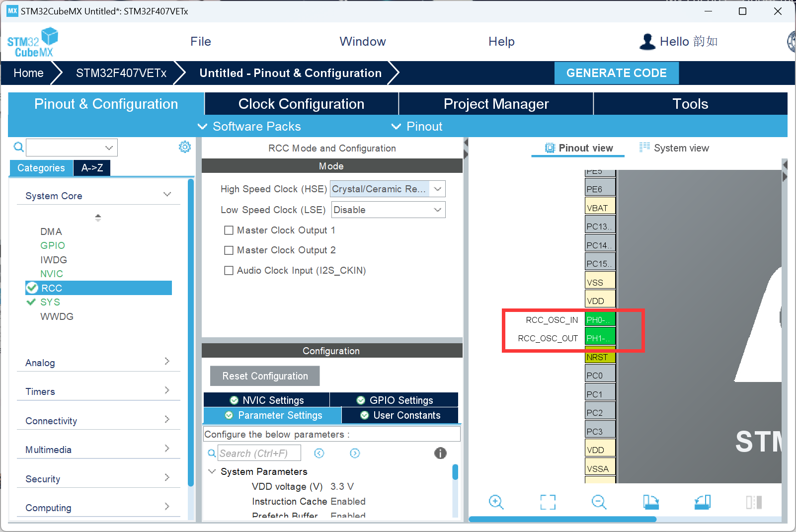The height and width of the screenshot is (532, 796).
Task: Click the parameter search magnifier icon
Action: click(x=212, y=453)
